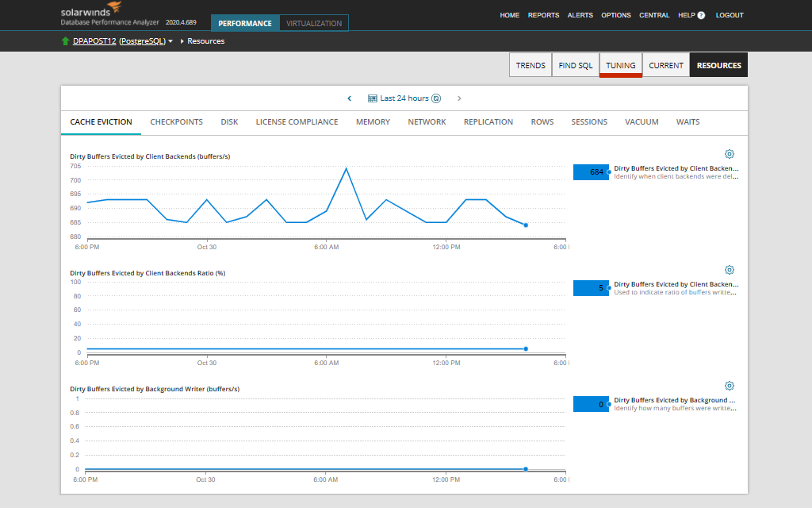Click the Tuning button
Screen dimensions: 812x508
pos(620,66)
